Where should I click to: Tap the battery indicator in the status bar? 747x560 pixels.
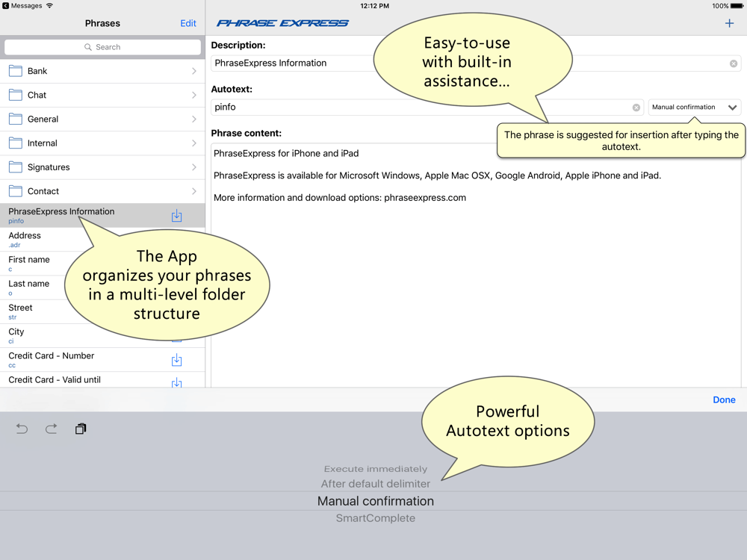pos(737,6)
